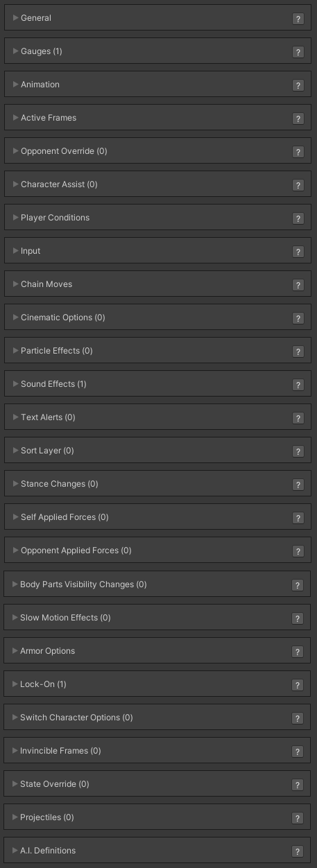Click Slow Motion Effects (0) header
Image resolution: width=317 pixels, height=868 pixels.
pyautogui.click(x=158, y=618)
